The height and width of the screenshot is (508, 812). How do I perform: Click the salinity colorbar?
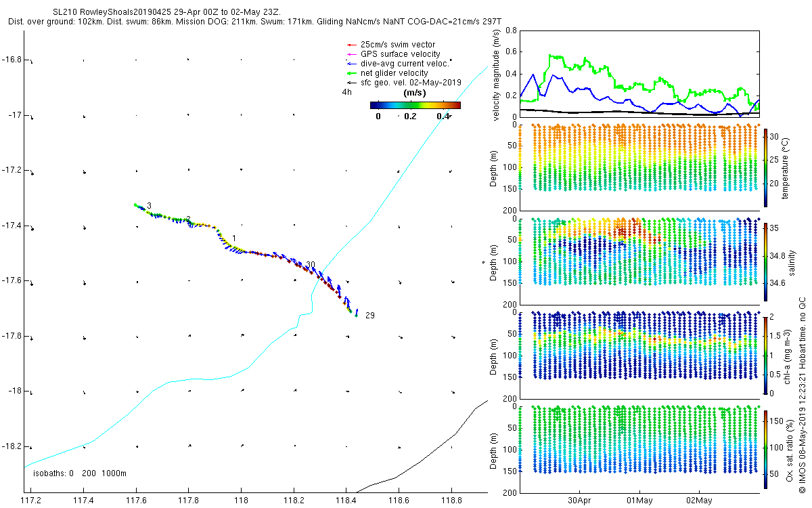[765, 261]
